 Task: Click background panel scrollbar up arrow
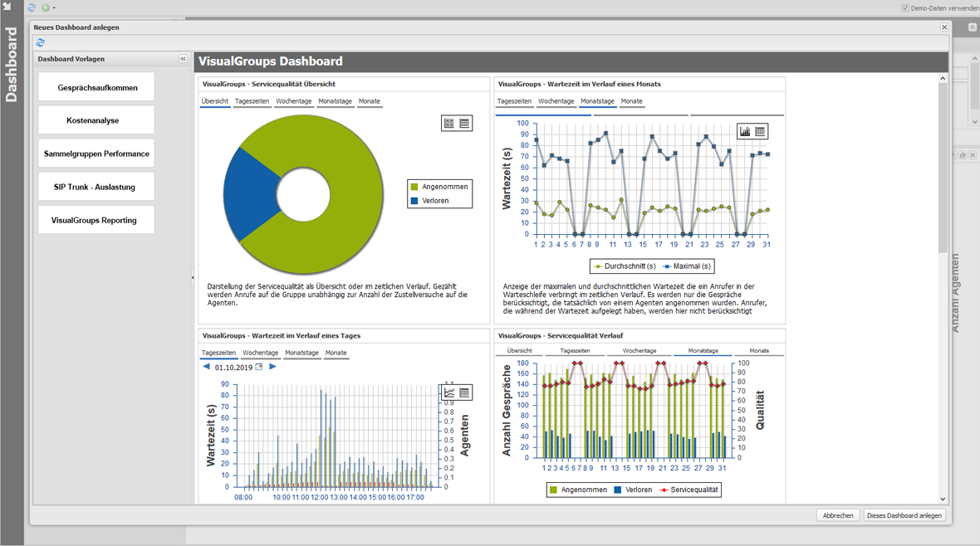pyautogui.click(x=974, y=58)
